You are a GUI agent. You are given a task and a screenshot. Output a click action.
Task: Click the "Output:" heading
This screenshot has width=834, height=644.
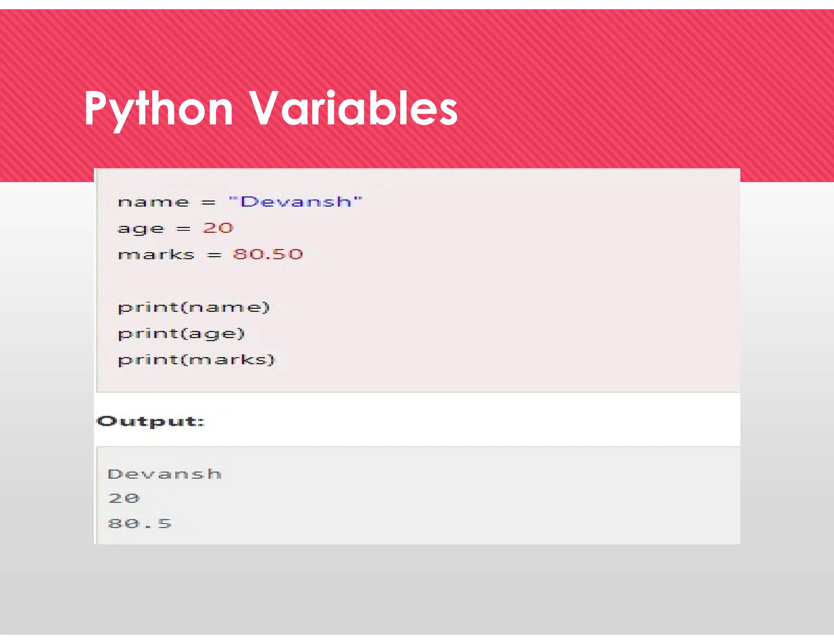[151, 421]
